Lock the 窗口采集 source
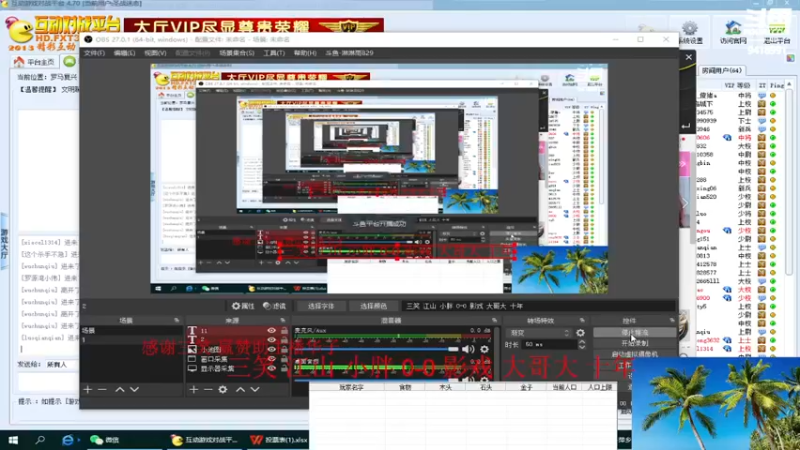 pyautogui.click(x=284, y=359)
